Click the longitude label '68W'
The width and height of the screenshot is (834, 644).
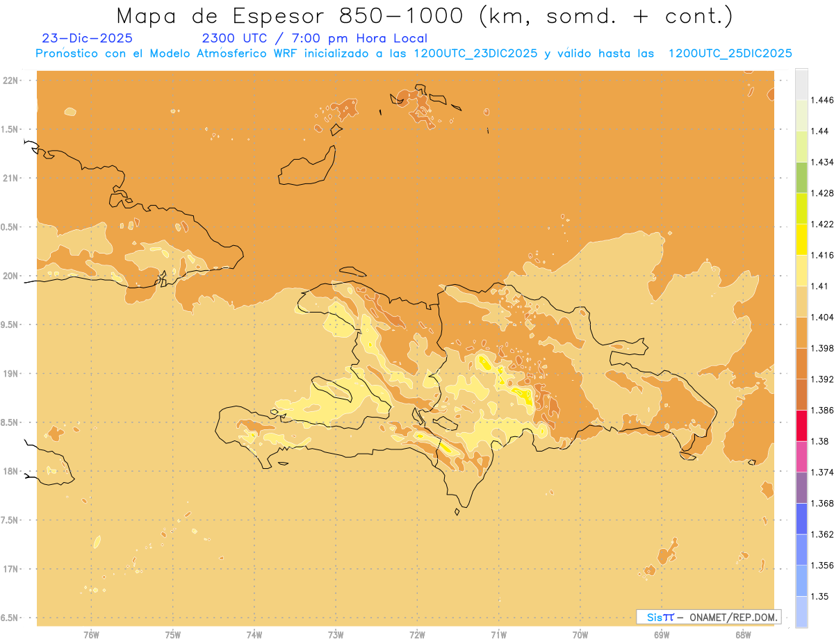[x=743, y=634]
